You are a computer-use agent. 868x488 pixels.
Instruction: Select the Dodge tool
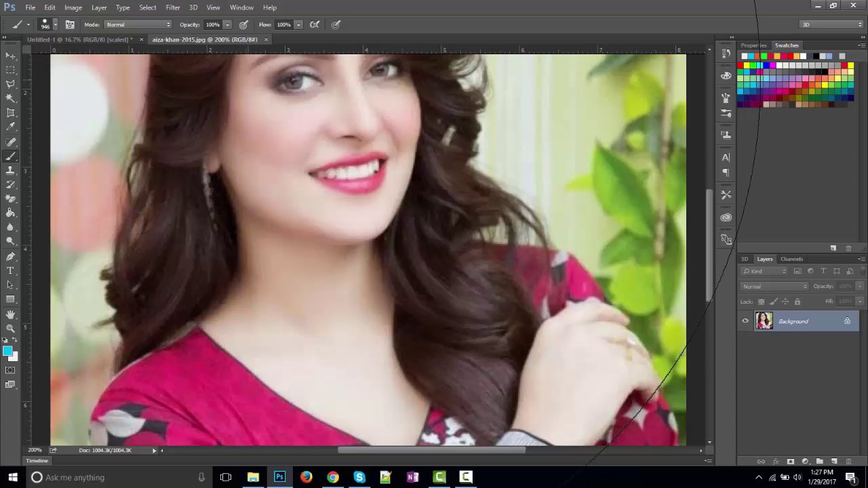[x=10, y=241]
